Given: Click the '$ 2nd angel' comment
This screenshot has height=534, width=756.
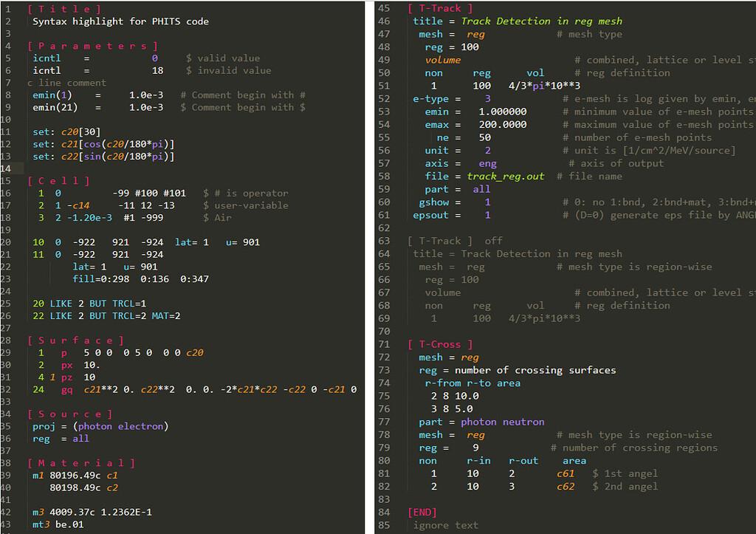Looking at the screenshot, I should (x=625, y=487).
